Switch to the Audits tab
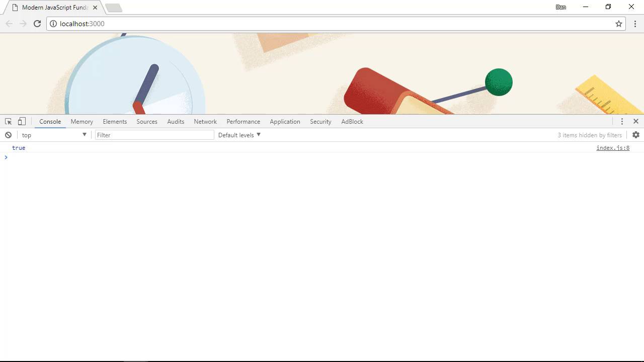The width and height of the screenshot is (644, 362). [x=176, y=121]
